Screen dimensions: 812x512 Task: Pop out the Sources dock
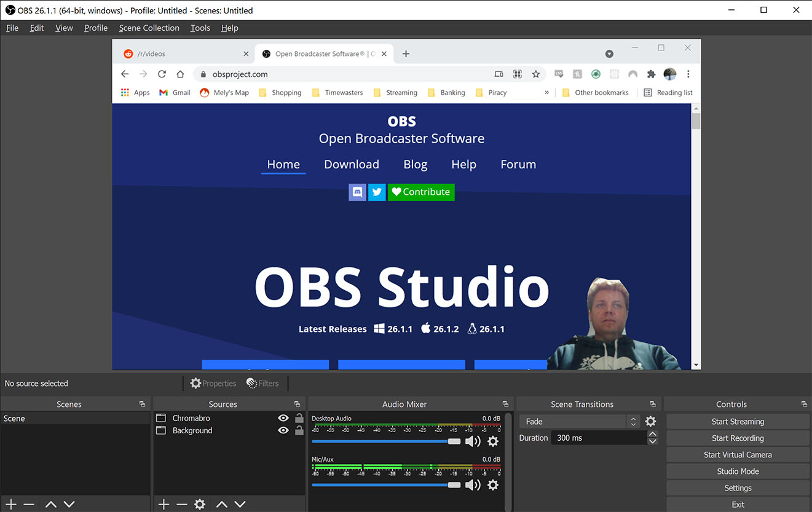tap(297, 404)
